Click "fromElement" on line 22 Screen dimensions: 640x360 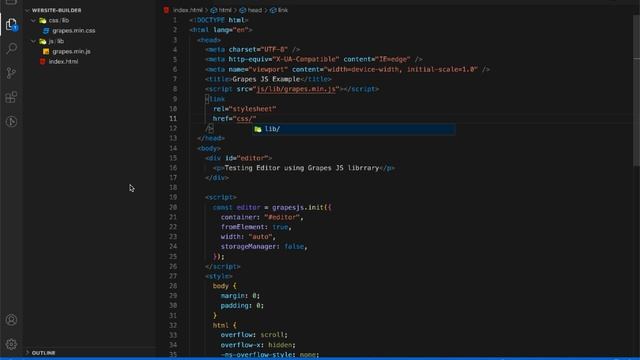coord(242,227)
